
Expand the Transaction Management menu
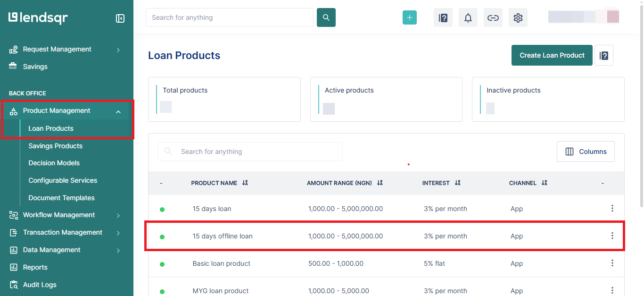tap(63, 232)
